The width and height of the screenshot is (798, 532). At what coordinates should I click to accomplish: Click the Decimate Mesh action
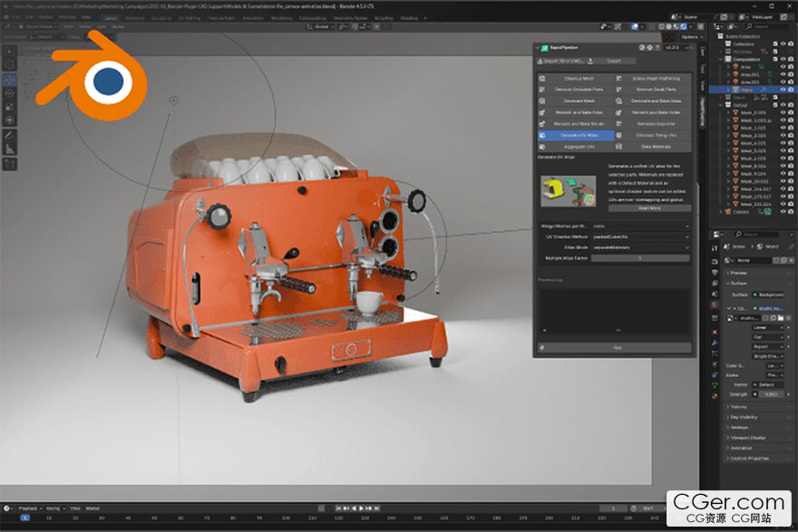pyautogui.click(x=578, y=101)
